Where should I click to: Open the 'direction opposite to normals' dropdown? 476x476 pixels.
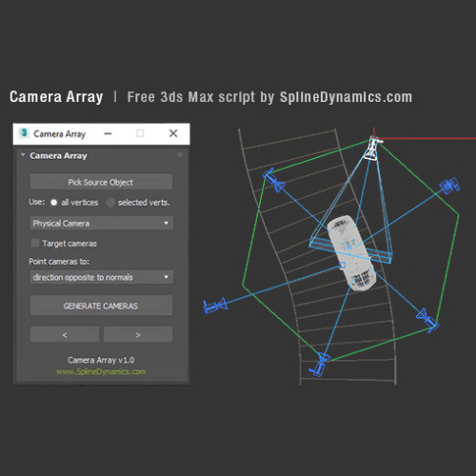102,277
